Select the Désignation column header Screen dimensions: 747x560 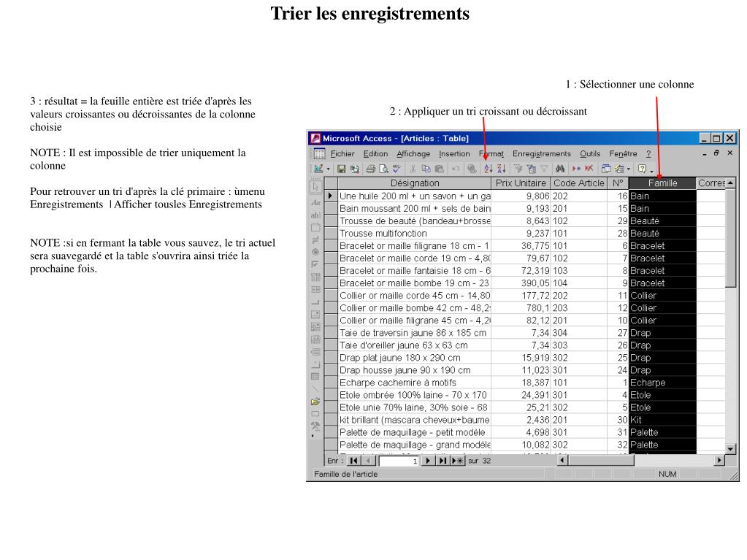pos(415,183)
